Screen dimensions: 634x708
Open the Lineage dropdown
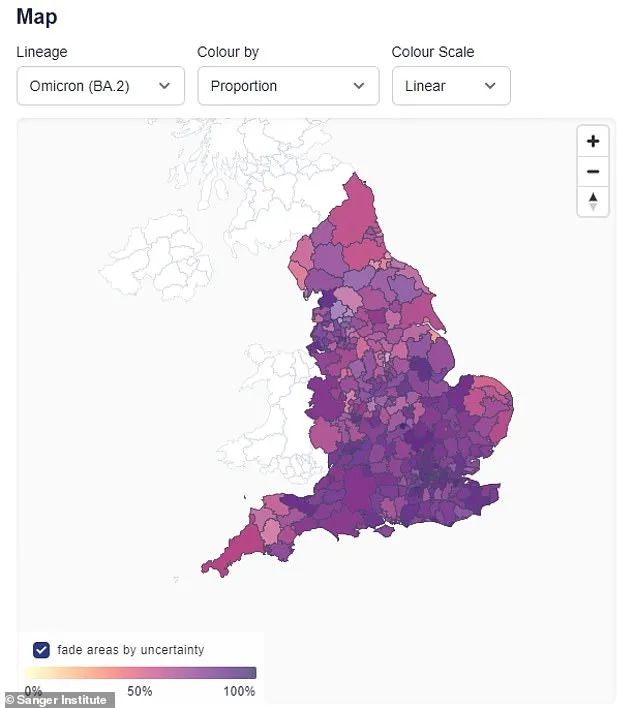pyautogui.click(x=101, y=86)
